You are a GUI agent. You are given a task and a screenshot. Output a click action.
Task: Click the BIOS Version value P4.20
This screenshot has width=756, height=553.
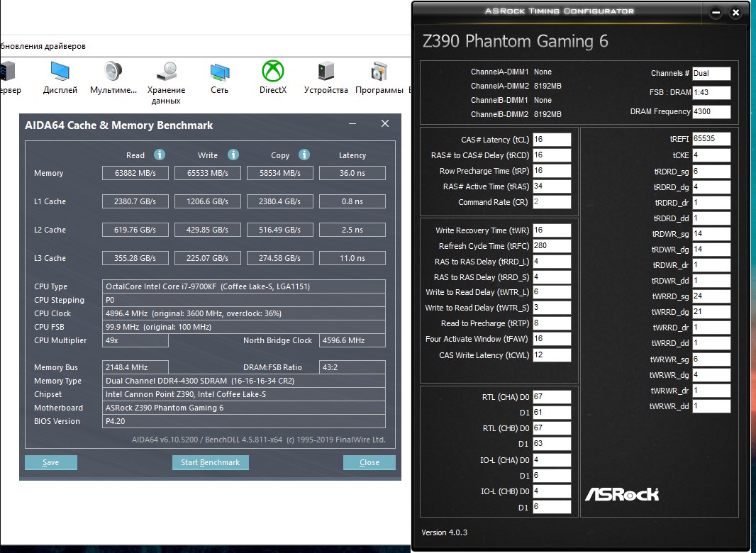[244, 421]
